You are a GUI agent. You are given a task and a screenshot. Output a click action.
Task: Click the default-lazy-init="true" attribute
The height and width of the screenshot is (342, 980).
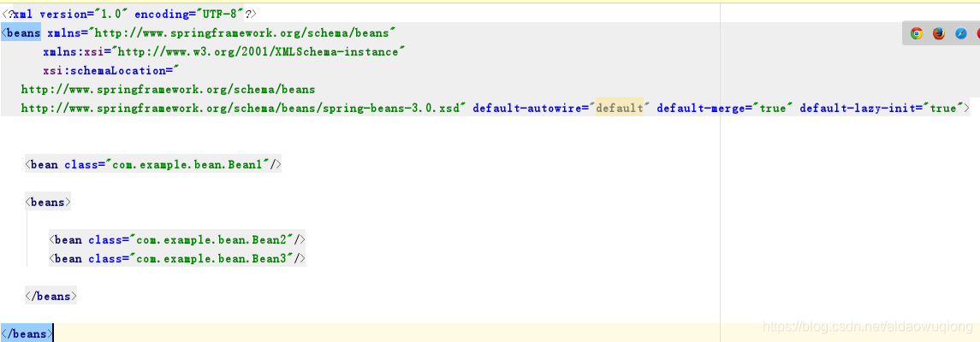pos(881,108)
